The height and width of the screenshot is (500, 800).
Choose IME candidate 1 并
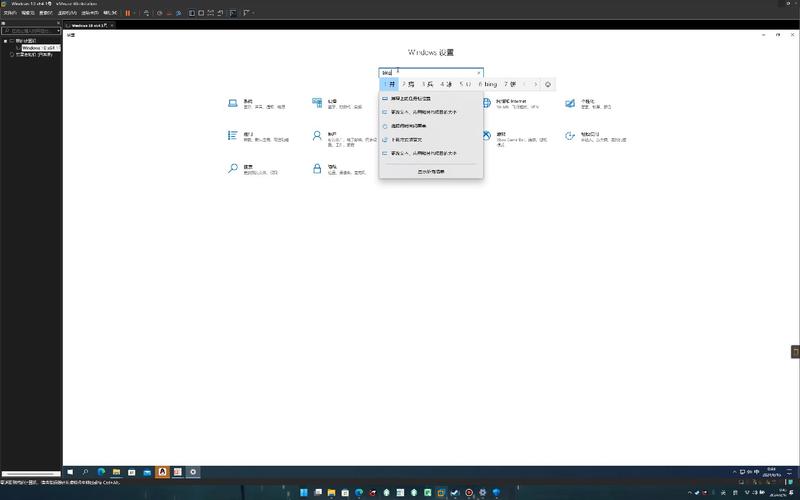(x=389, y=84)
